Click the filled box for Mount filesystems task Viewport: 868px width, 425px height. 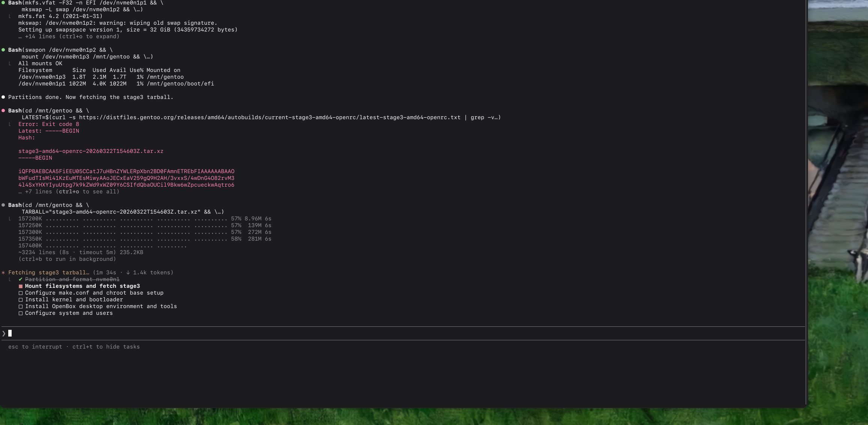(21, 286)
